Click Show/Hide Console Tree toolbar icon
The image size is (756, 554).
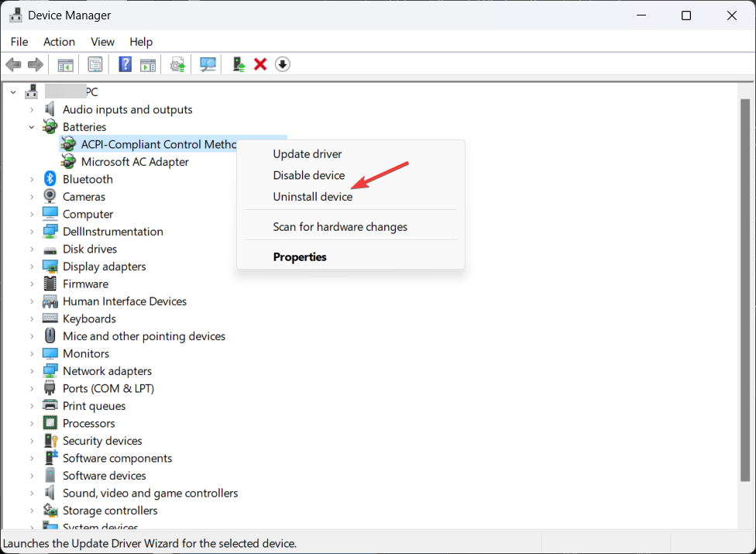point(65,64)
